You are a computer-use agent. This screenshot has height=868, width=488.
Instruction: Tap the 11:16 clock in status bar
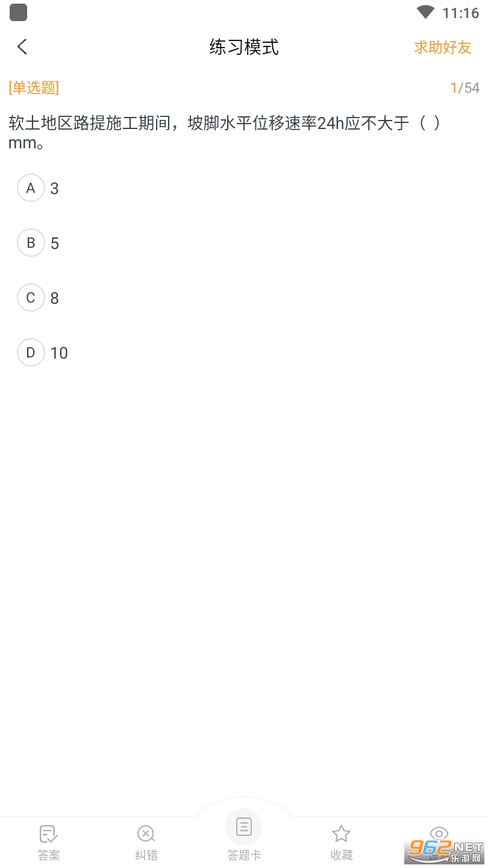coord(460,13)
